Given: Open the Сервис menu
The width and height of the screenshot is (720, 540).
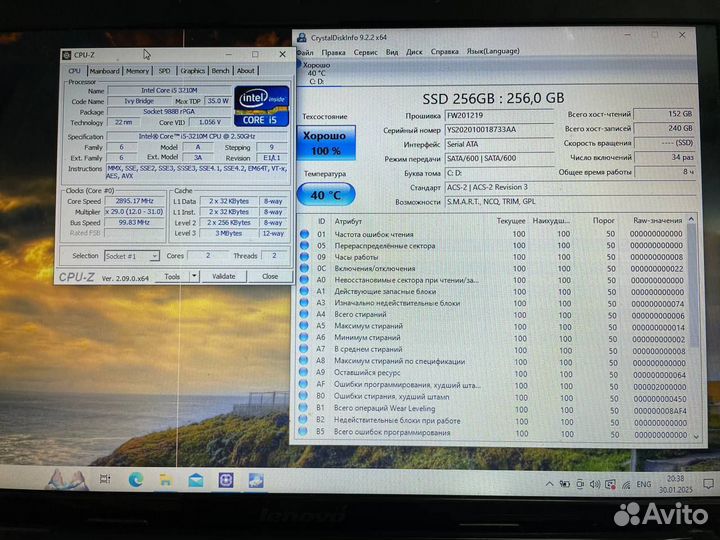Looking at the screenshot, I should pos(366,52).
